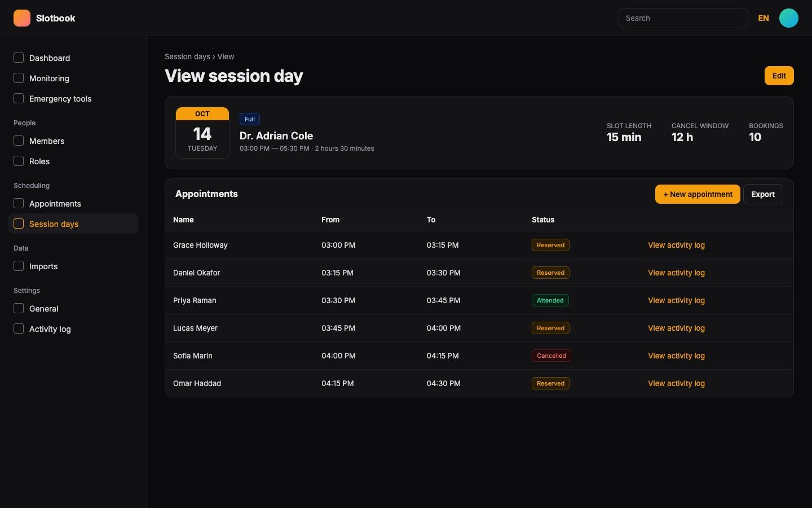
Task: Click the Attended status badge
Action: (x=550, y=300)
